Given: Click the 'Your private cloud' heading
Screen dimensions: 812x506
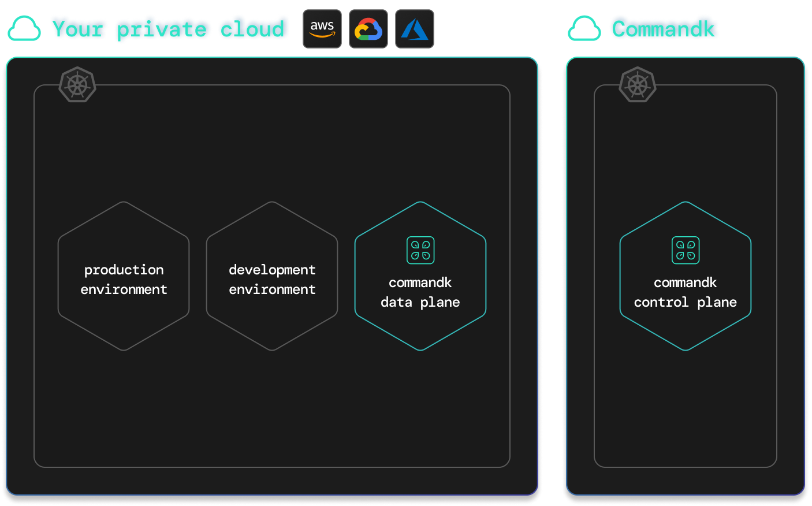Looking at the screenshot, I should (x=169, y=29).
